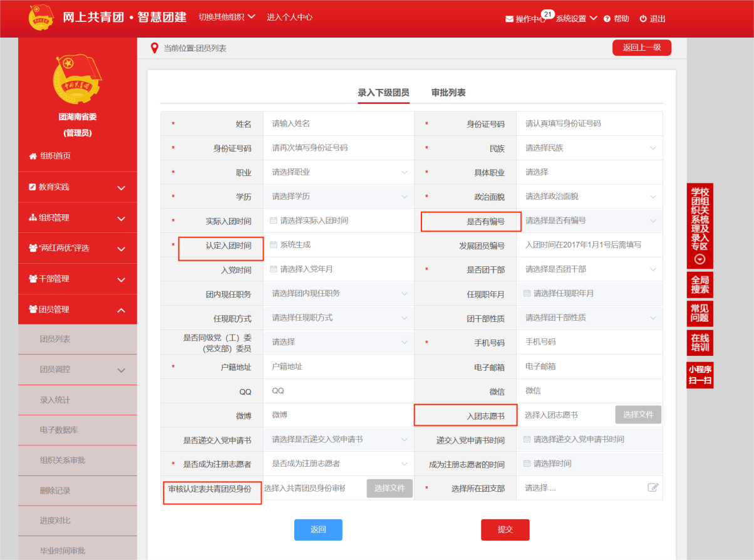Open 录入统计 submenu item
Viewport: 754px width, 560px height.
(x=78, y=400)
